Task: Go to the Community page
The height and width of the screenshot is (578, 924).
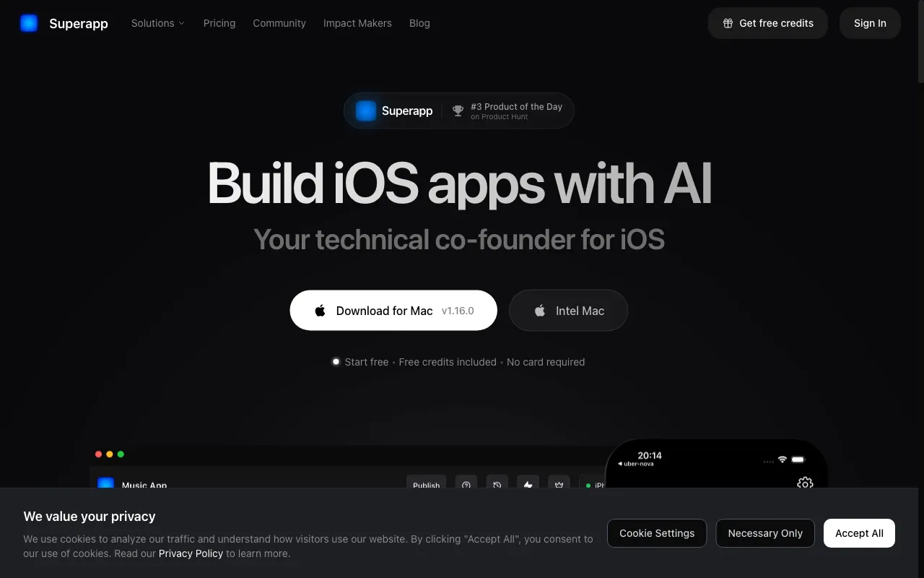Action: [x=279, y=23]
